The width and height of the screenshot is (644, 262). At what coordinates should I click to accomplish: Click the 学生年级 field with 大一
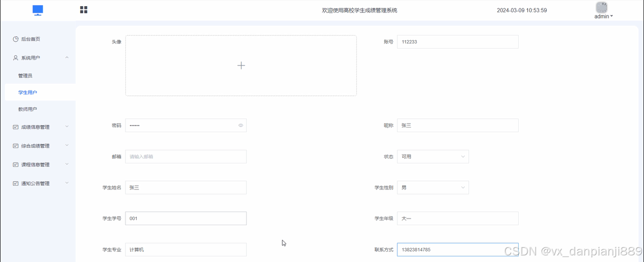coord(458,219)
